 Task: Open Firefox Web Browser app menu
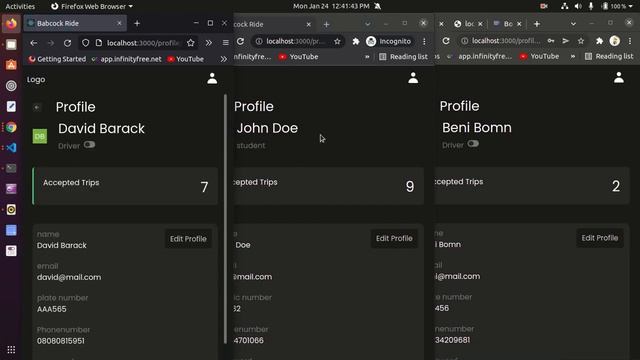(x=92, y=6)
